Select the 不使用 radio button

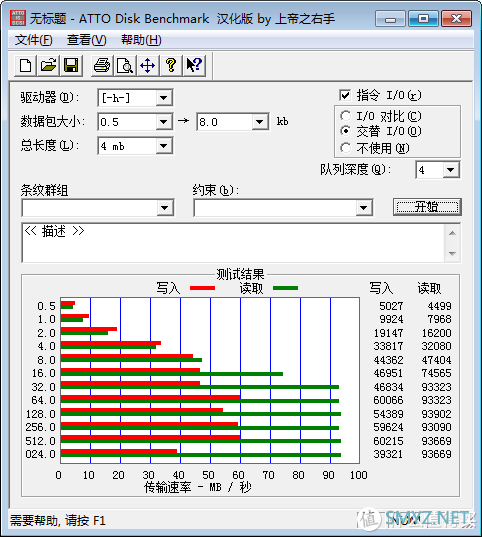tap(346, 148)
